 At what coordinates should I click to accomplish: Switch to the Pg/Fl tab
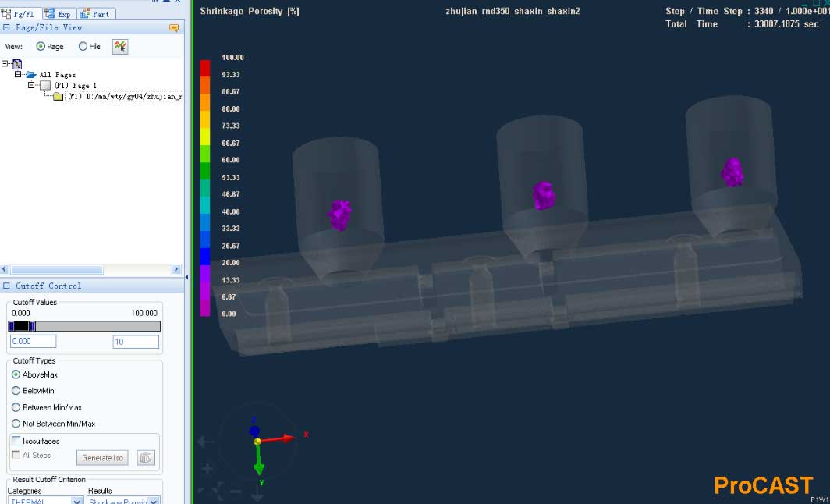pyautogui.click(x=20, y=14)
